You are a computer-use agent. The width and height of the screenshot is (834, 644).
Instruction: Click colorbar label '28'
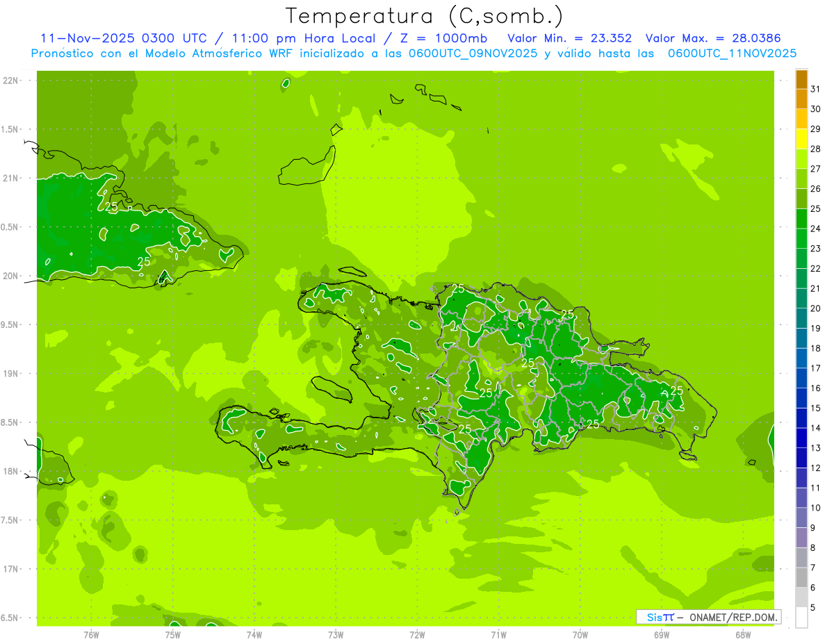[x=815, y=149]
